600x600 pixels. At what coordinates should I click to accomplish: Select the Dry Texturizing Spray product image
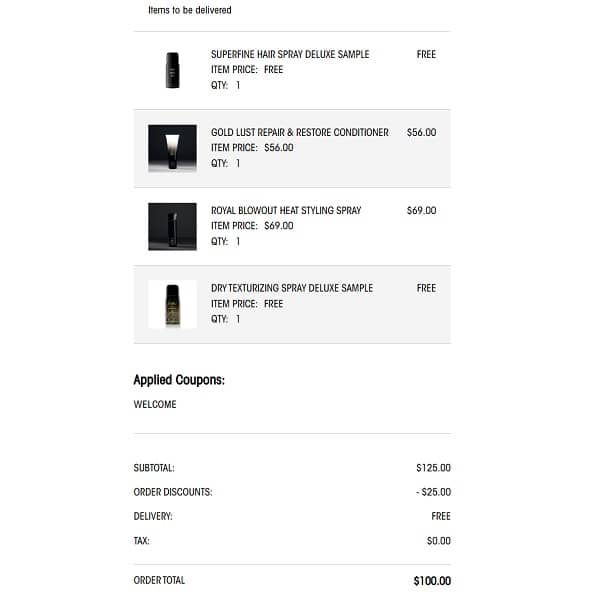(x=172, y=304)
